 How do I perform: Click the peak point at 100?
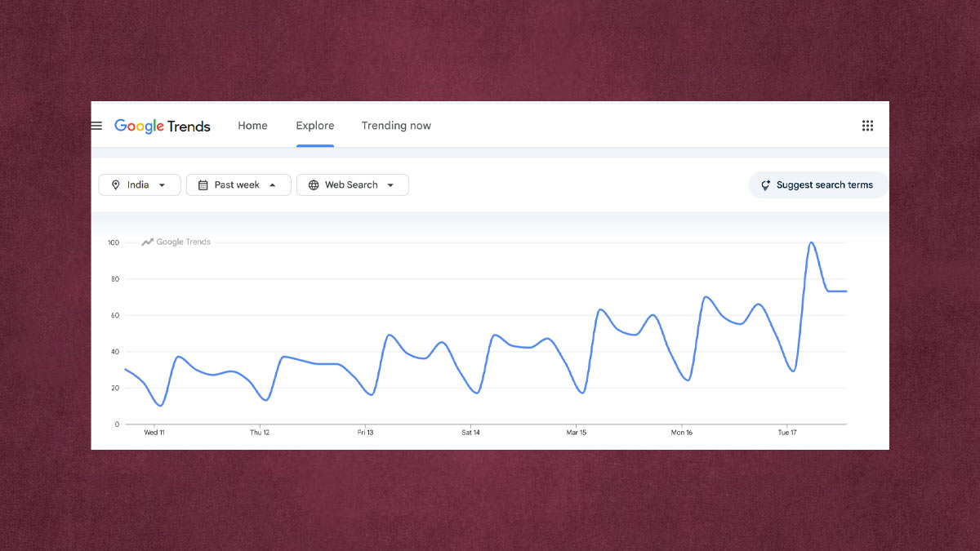[x=812, y=243]
